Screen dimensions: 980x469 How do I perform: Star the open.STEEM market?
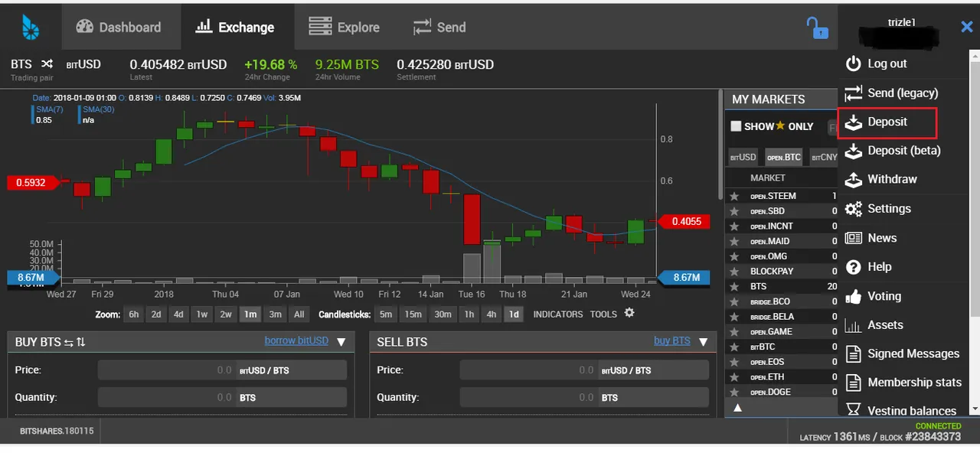734,197
